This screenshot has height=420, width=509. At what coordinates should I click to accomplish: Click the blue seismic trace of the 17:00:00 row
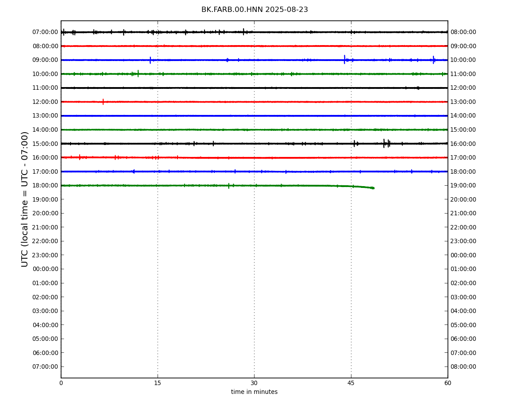click(254, 172)
